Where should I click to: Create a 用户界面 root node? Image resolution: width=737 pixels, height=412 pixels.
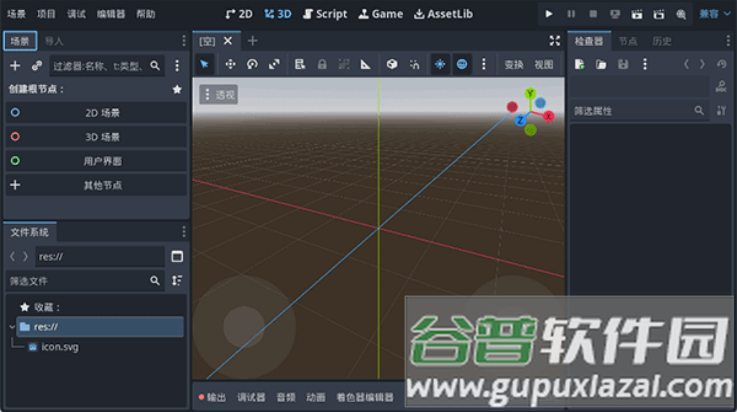tap(102, 161)
